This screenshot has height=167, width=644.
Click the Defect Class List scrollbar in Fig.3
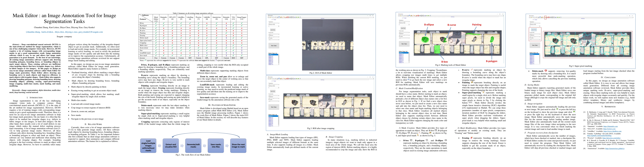point(278,121)
